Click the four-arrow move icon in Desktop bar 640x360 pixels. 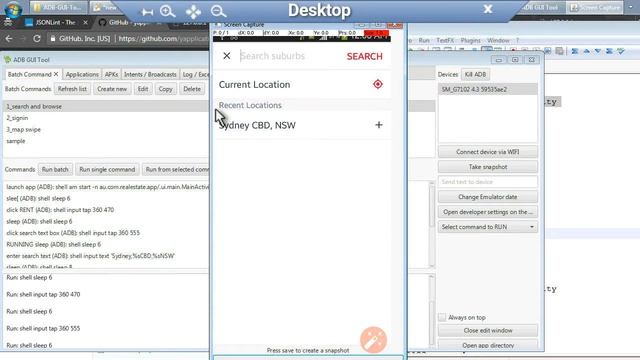click(193, 11)
